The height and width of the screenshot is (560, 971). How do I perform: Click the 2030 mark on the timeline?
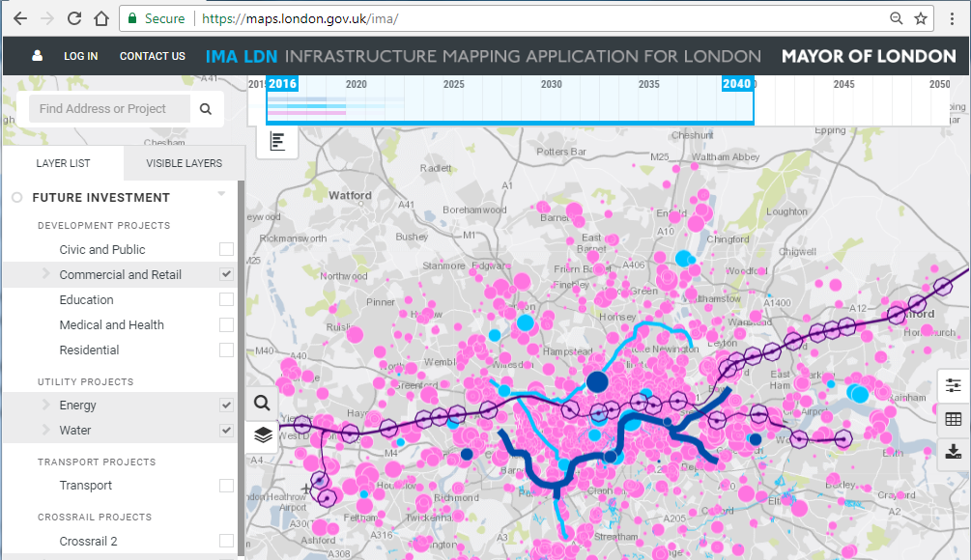coord(551,84)
